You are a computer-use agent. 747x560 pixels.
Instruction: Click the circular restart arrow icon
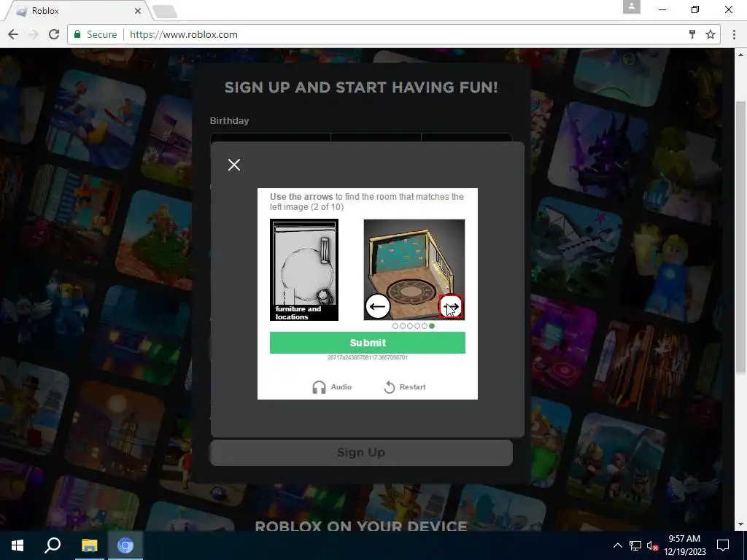[x=390, y=387]
